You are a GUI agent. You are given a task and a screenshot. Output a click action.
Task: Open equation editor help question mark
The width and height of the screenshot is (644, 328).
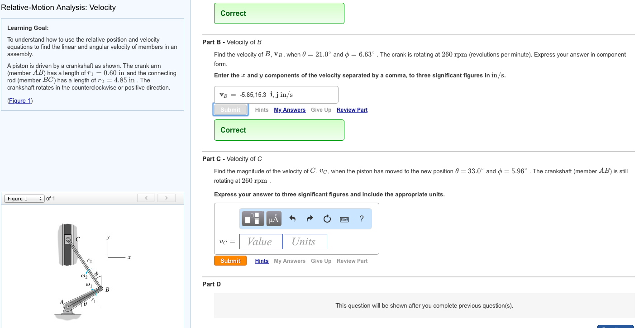pos(361,219)
